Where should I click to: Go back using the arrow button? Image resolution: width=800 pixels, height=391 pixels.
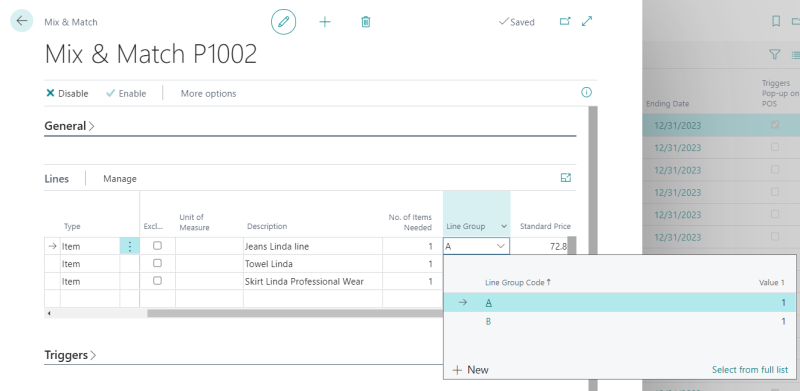click(21, 21)
